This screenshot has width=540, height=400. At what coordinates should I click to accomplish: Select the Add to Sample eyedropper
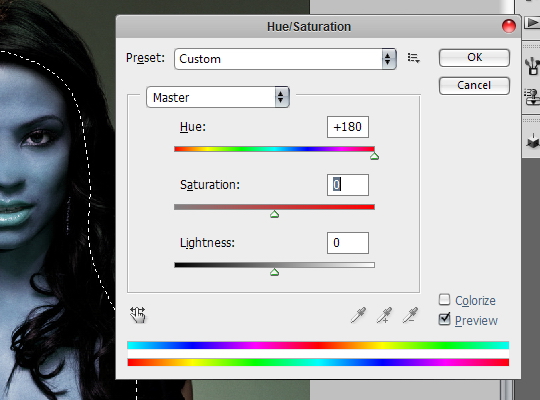[x=384, y=315]
